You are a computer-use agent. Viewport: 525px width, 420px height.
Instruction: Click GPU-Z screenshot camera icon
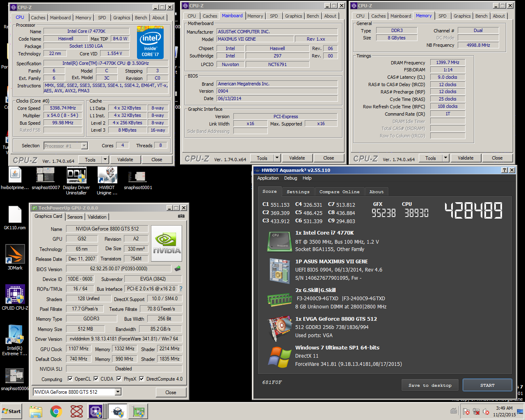click(x=181, y=216)
